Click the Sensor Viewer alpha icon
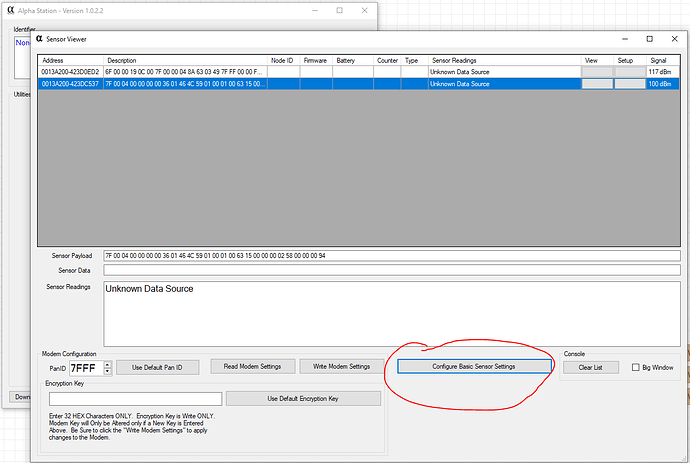This screenshot has width=690, height=463. click(x=39, y=39)
